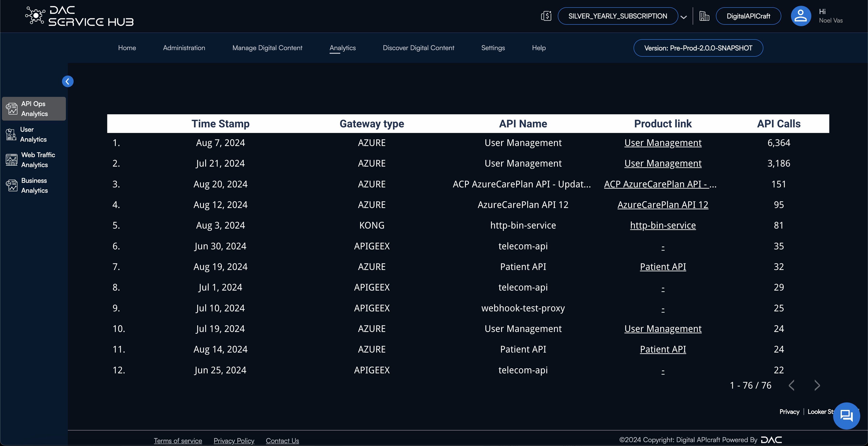The height and width of the screenshot is (446, 868).
Task: Open Terms of service footer link
Action: [178, 441]
